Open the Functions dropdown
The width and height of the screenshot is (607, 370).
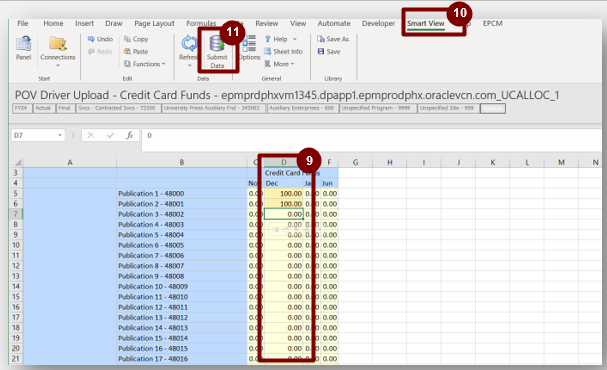pos(145,64)
